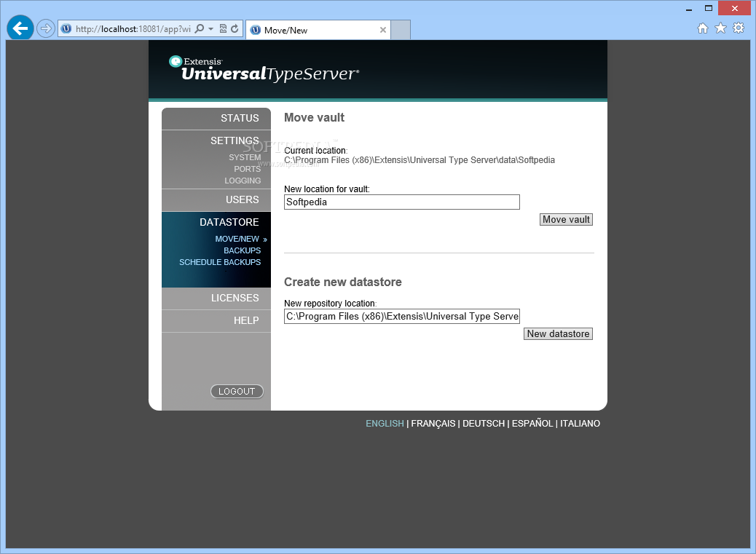Screen dimensions: 756x554
Task: Click the site favicon in address bar
Action: point(66,29)
